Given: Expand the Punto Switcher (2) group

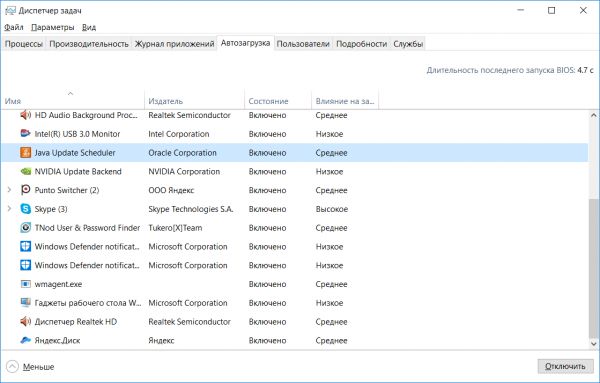Looking at the screenshot, I should point(9,190).
